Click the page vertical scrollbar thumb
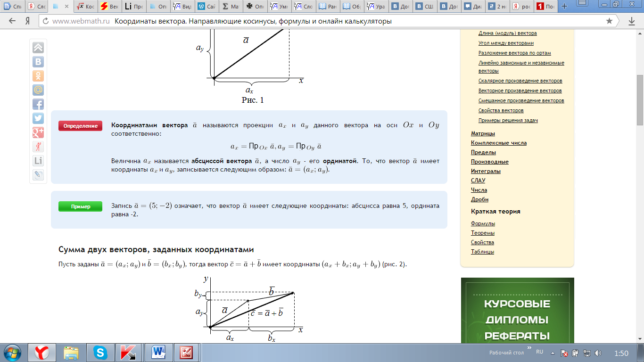The image size is (644, 362). pyautogui.click(x=640, y=100)
